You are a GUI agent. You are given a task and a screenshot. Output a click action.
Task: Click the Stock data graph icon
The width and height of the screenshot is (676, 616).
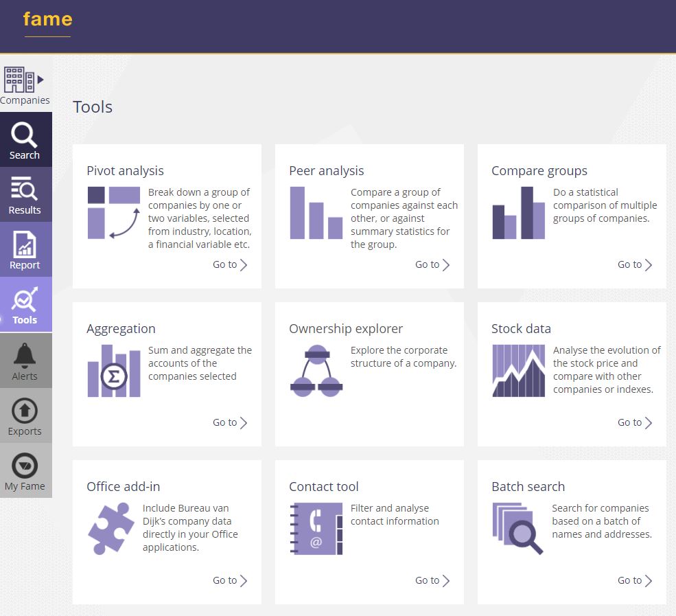pyautogui.click(x=518, y=371)
